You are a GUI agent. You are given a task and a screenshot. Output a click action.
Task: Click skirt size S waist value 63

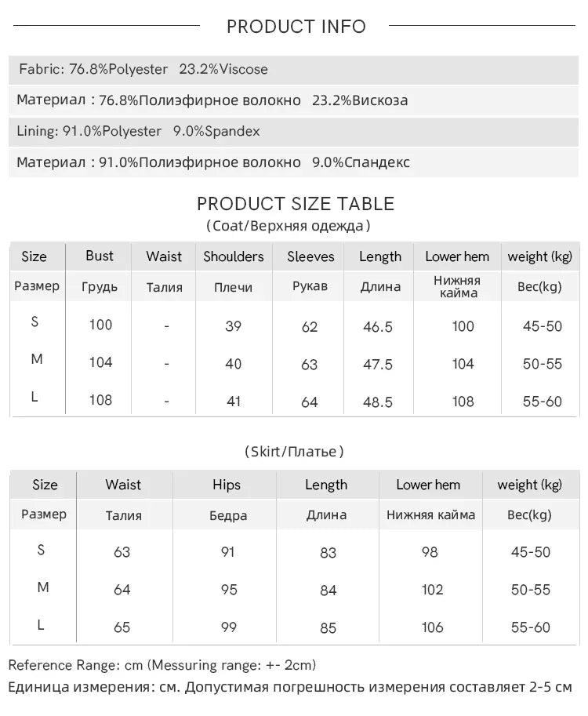coord(122,553)
